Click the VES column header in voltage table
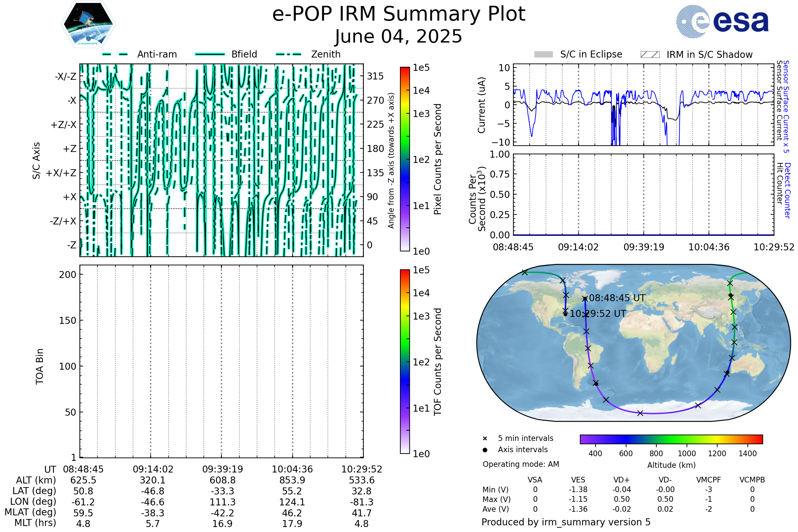 [x=578, y=480]
